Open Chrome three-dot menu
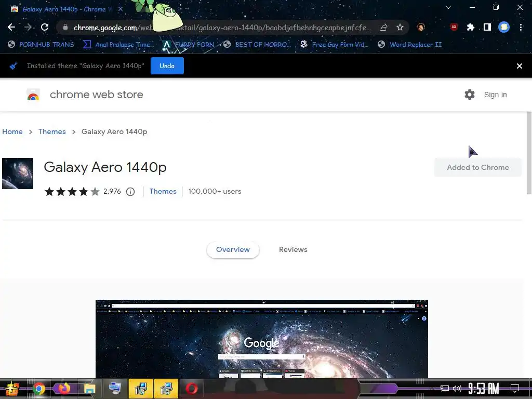This screenshot has width=532, height=399. [x=521, y=27]
